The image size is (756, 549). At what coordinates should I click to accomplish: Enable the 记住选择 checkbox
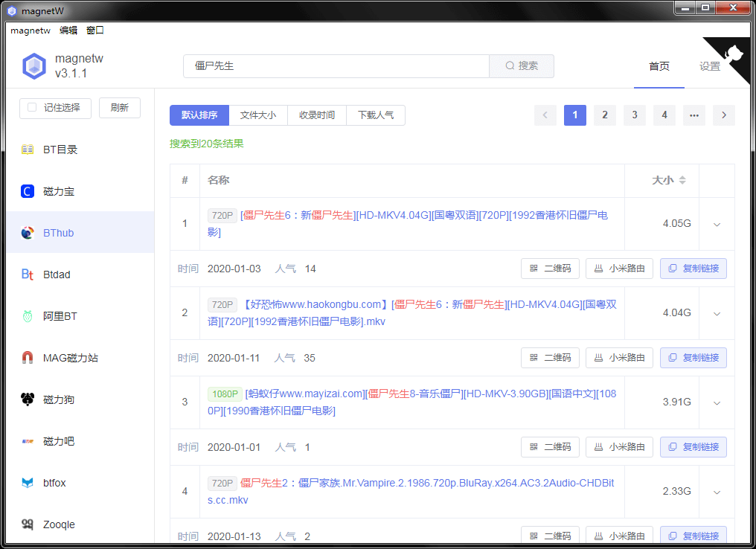click(x=32, y=107)
